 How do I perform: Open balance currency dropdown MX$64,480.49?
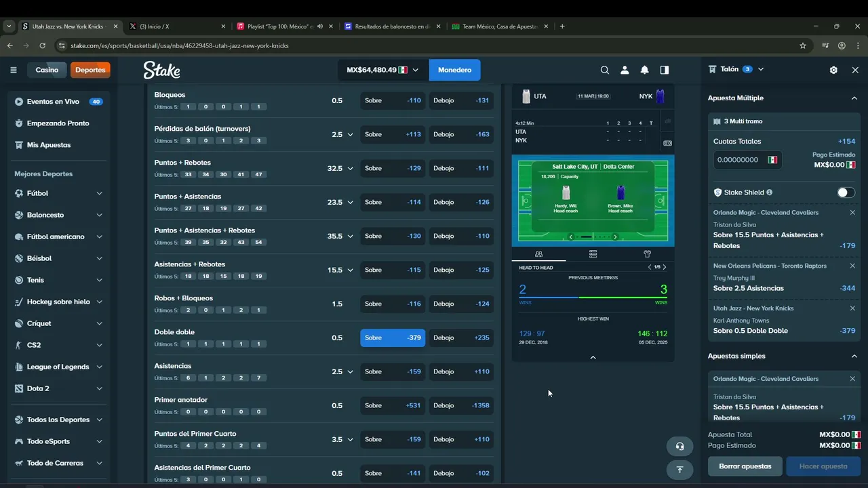pyautogui.click(x=383, y=70)
